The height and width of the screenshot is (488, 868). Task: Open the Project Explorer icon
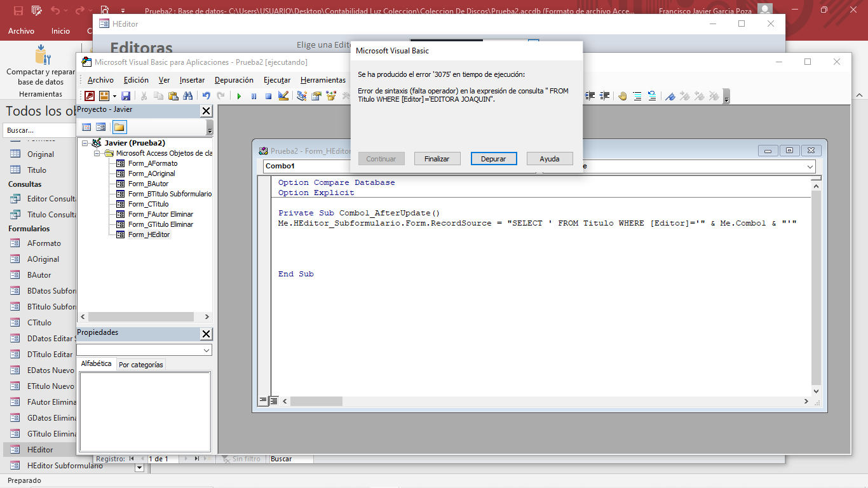click(301, 96)
